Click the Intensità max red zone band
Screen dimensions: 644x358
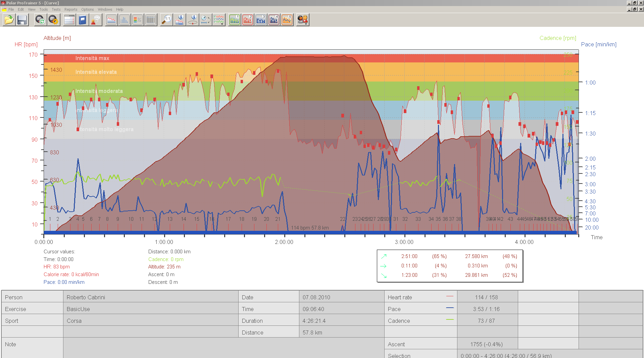point(311,58)
